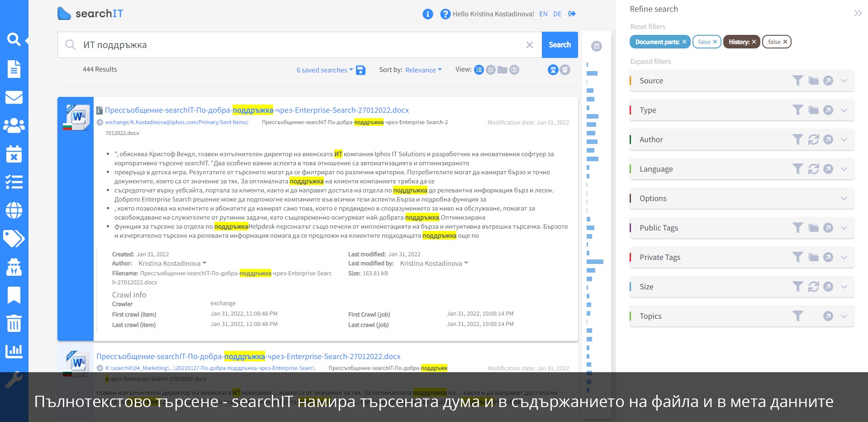Open the bar chart statistics icon
The image size is (868, 422).
coord(14,351)
